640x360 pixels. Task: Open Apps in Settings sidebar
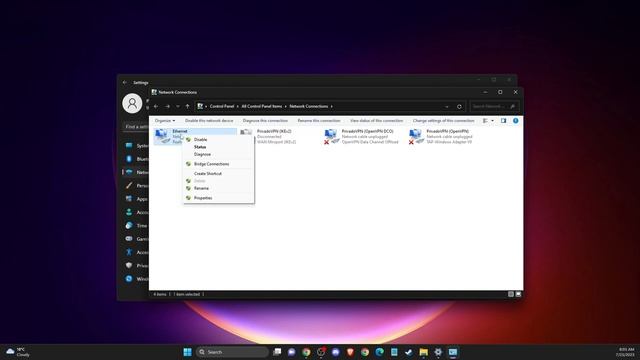coord(136,199)
